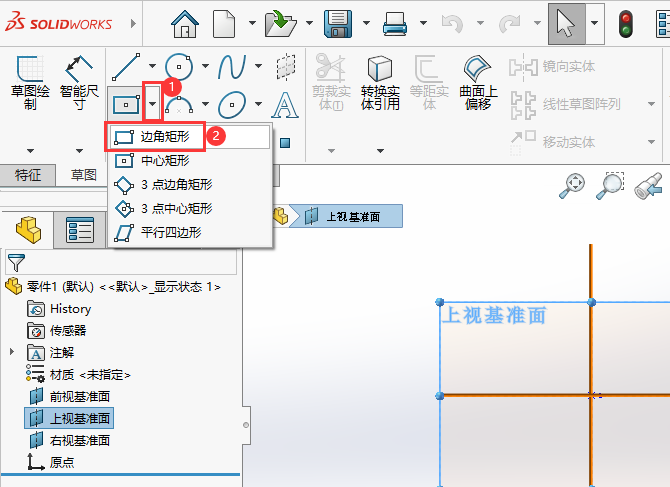The width and height of the screenshot is (670, 487).
Task: Switch to the 特征 tab
Action: pyautogui.click(x=28, y=175)
